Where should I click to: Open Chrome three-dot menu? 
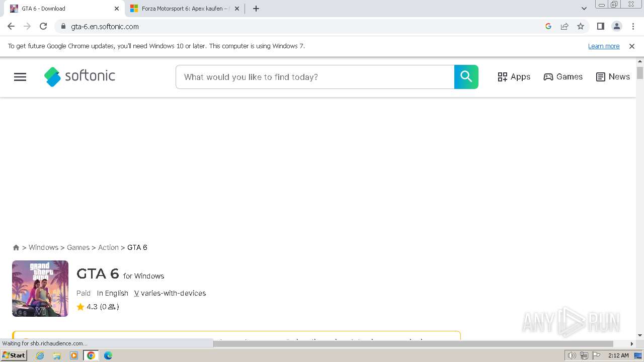coord(633,26)
